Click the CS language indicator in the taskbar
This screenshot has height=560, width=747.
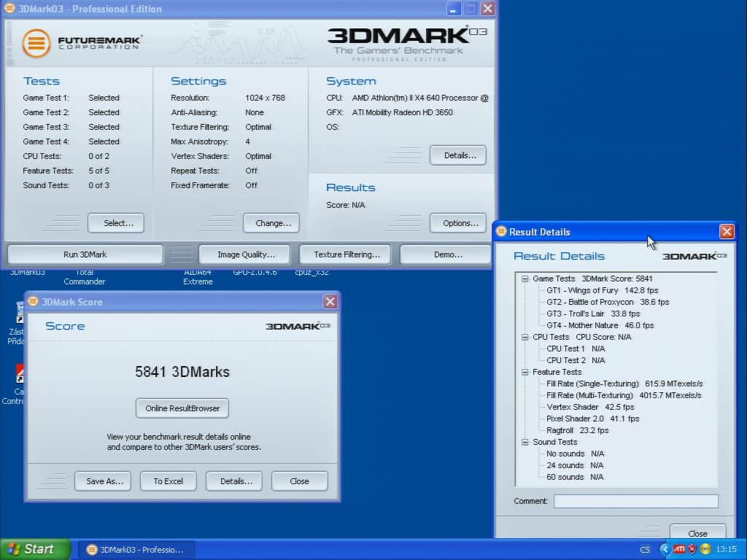[x=645, y=550]
